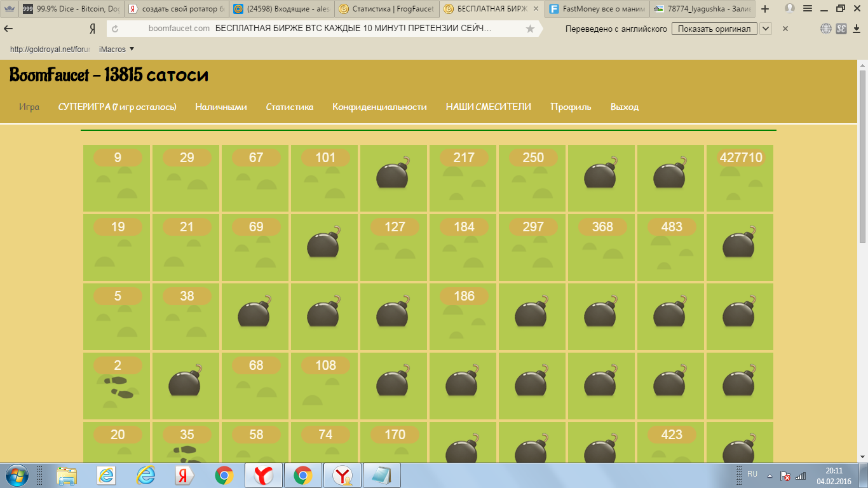
Task: Click the RU language indicator
Action: pos(752,474)
